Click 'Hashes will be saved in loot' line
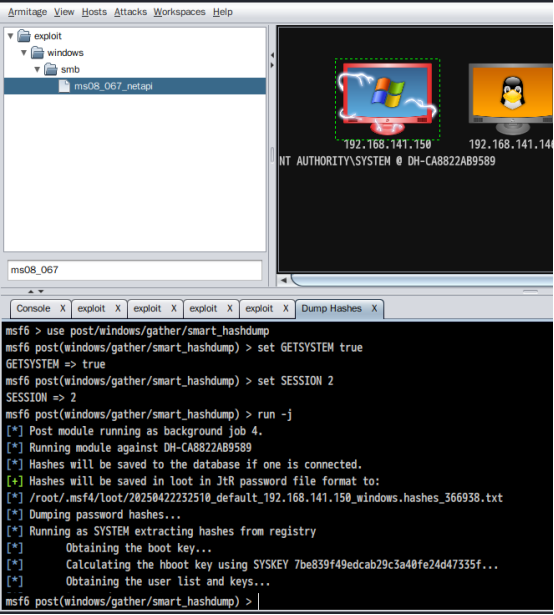Image resolution: width=554 pixels, height=615 pixels. pyautogui.click(x=204, y=481)
